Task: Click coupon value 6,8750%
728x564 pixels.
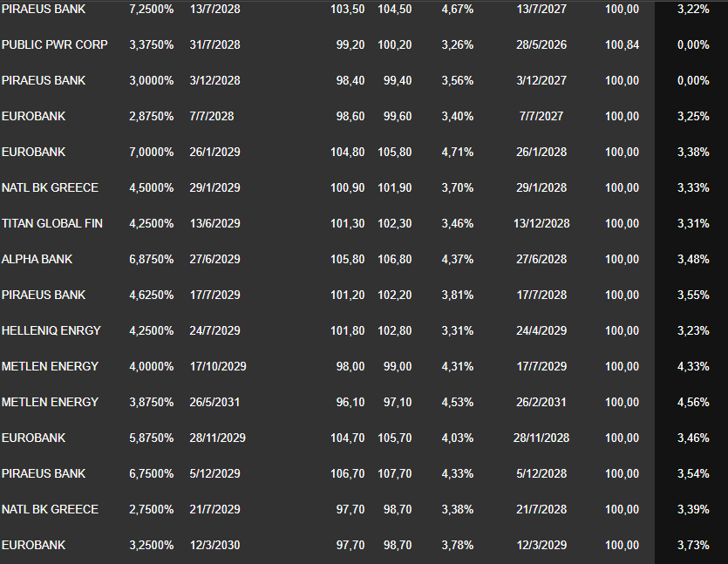Action: (x=152, y=259)
